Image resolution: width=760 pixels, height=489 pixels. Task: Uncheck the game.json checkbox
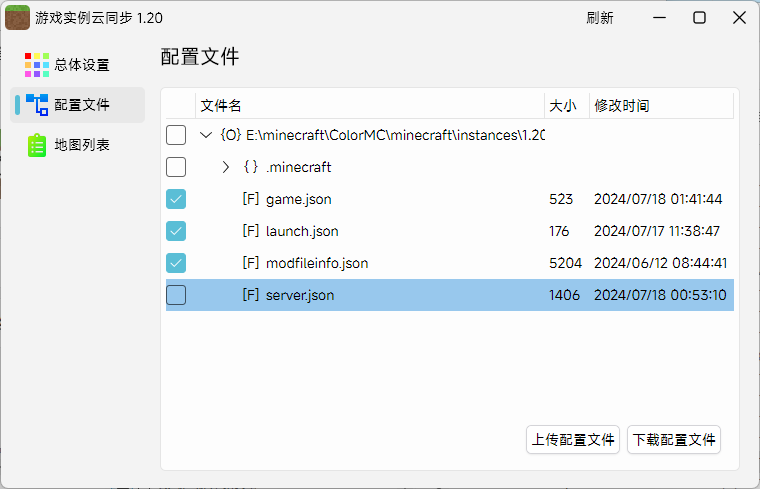coord(176,199)
